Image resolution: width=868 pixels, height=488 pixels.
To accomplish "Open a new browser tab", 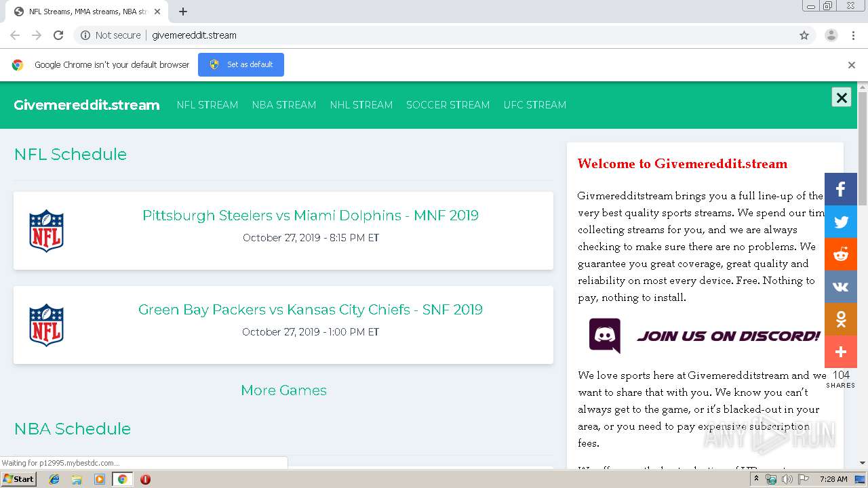I will pyautogui.click(x=183, y=12).
